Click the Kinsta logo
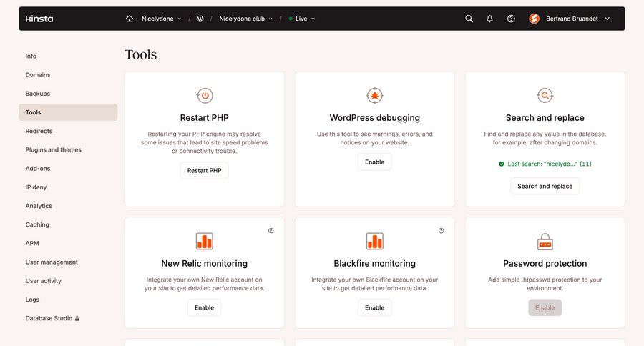The height and width of the screenshot is (346, 644). (x=39, y=19)
